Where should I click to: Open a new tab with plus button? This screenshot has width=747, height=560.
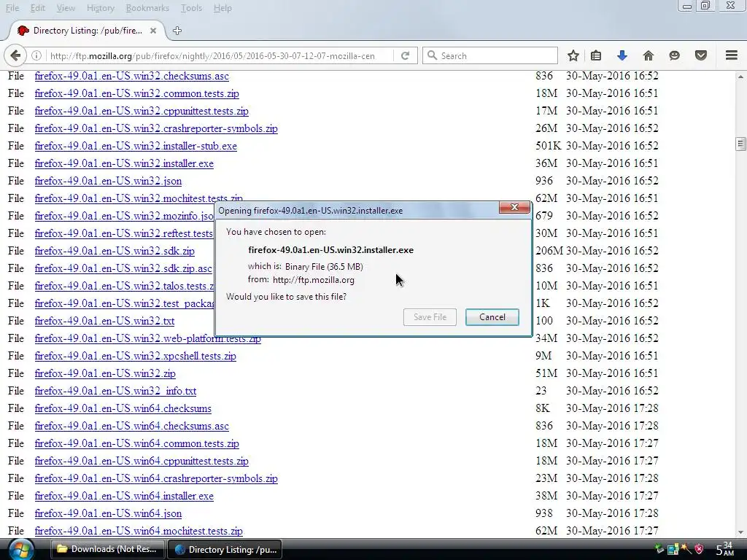pyautogui.click(x=177, y=31)
